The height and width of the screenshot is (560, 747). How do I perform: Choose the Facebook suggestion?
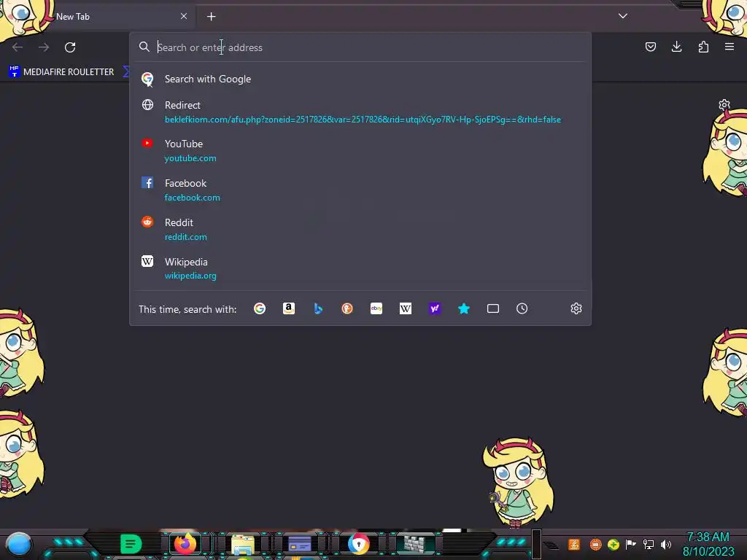pyautogui.click(x=360, y=190)
